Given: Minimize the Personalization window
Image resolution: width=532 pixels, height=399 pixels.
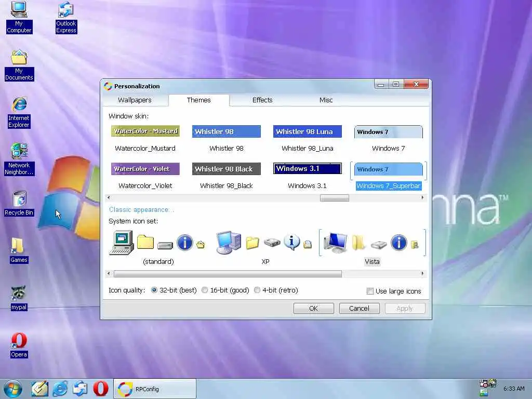Looking at the screenshot, I should pos(381,84).
